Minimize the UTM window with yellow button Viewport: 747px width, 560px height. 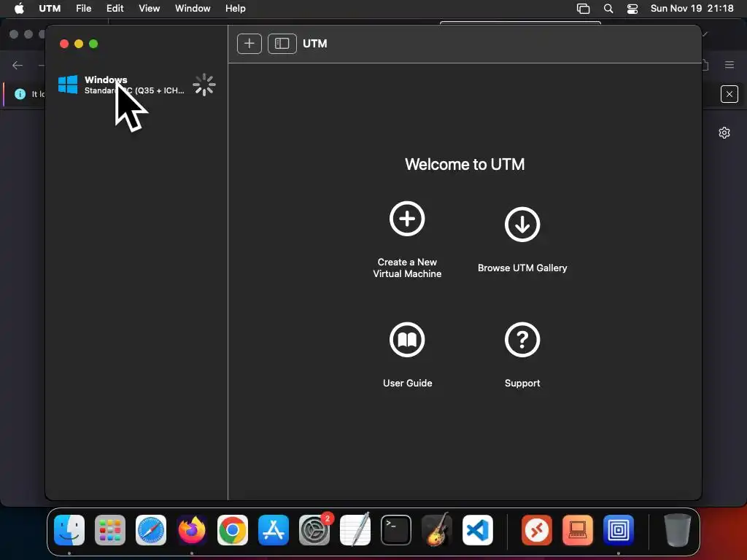pos(79,44)
